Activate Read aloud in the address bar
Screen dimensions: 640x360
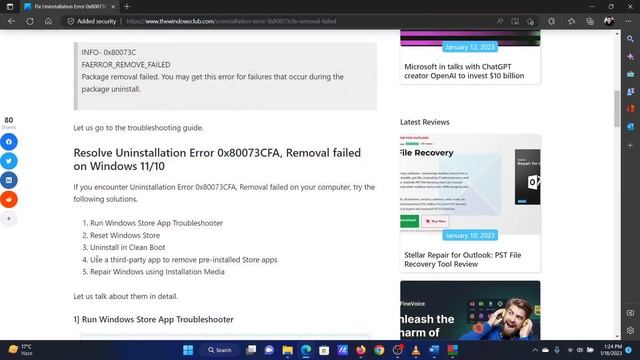click(x=500, y=21)
